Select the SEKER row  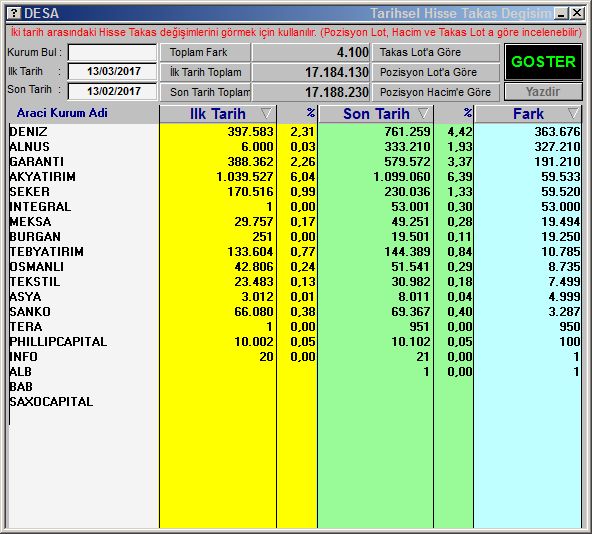(295, 191)
